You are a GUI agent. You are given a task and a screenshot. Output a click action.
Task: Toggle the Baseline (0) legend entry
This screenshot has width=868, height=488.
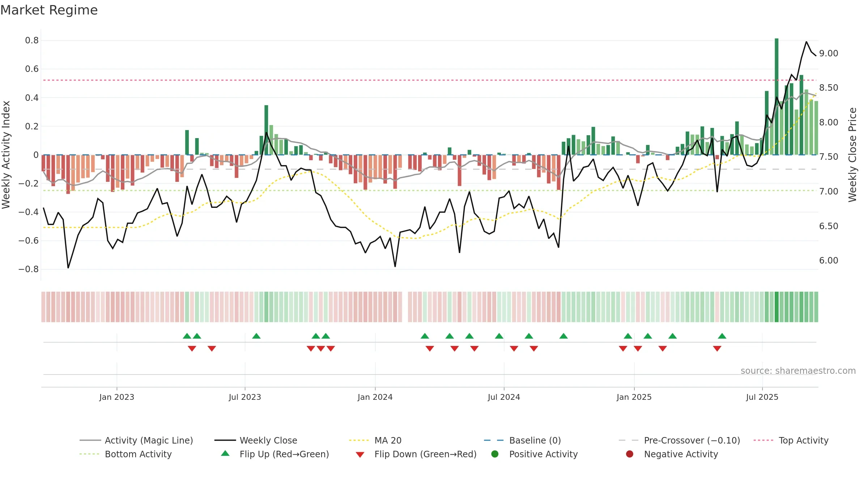[x=522, y=440]
